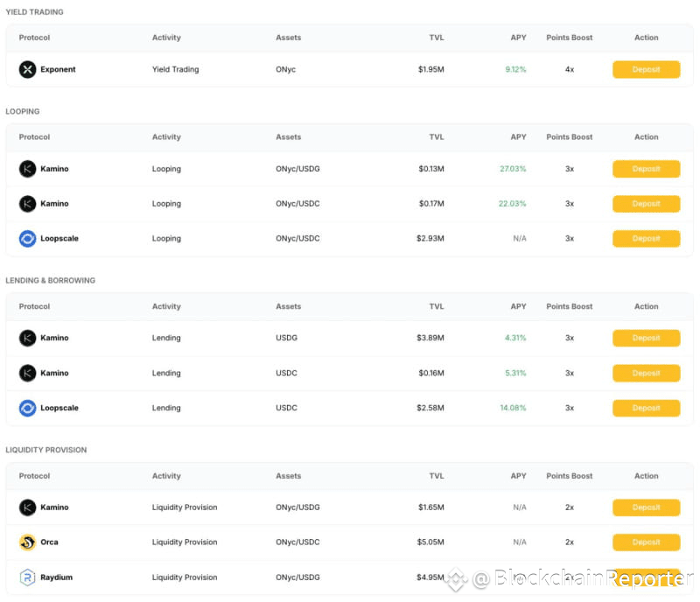Click Kamino icon in ONyc/USDG looping row
Screen dimensions: 700x602
pyautogui.click(x=27, y=169)
